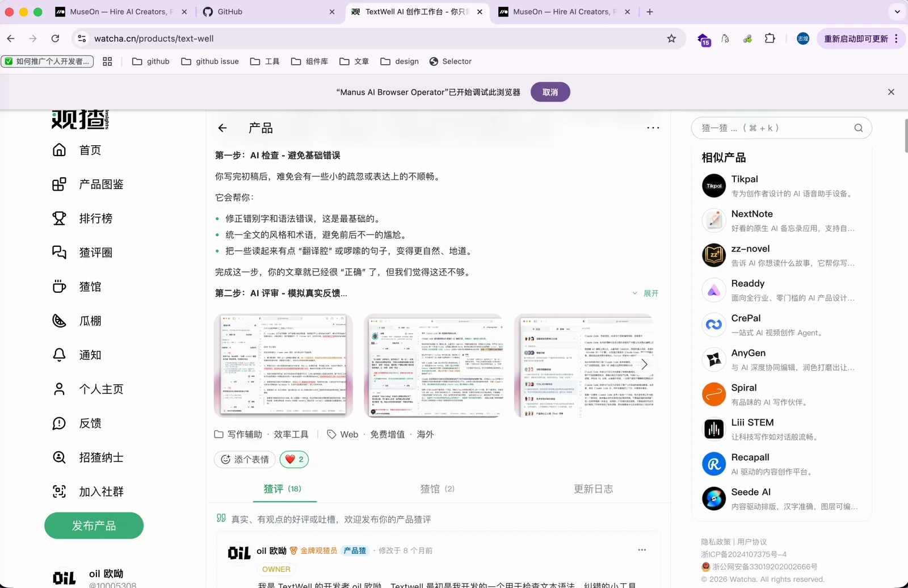Open Readdy product icon
The height and width of the screenshot is (588, 908).
click(714, 290)
